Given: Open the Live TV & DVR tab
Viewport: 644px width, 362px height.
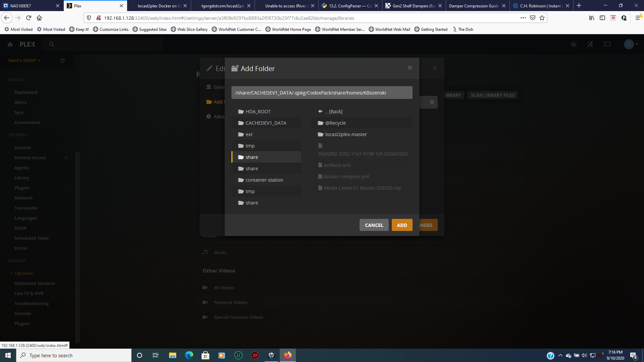Looking at the screenshot, I should (29, 293).
